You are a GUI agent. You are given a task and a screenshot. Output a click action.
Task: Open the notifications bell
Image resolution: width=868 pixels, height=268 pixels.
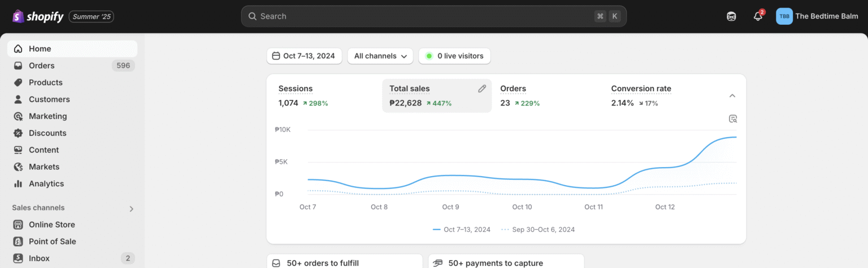(x=758, y=16)
